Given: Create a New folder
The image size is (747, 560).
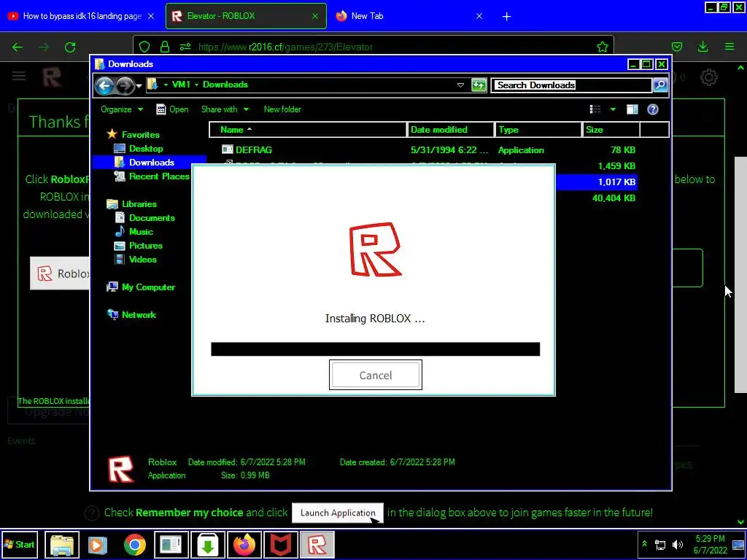Looking at the screenshot, I should tap(282, 109).
